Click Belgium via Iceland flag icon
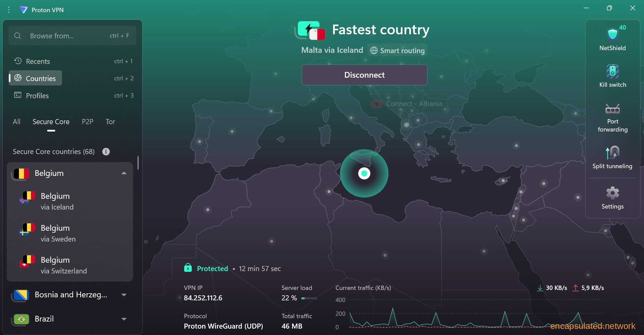This screenshot has height=335, width=644. pos(28,197)
